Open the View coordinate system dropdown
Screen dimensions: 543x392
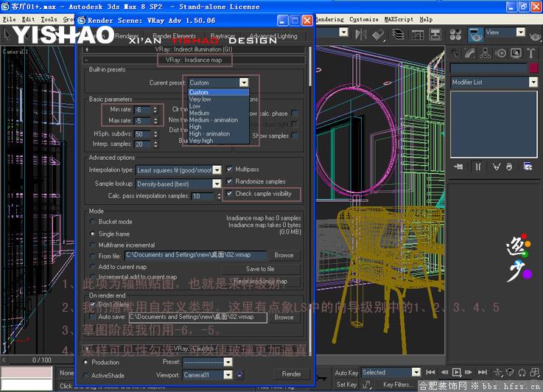520,32
